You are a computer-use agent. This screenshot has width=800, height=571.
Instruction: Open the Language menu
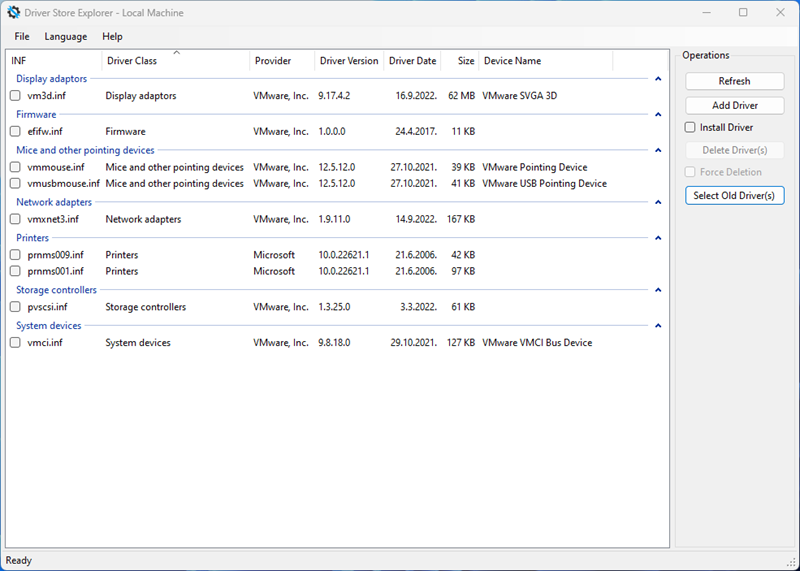coord(65,37)
